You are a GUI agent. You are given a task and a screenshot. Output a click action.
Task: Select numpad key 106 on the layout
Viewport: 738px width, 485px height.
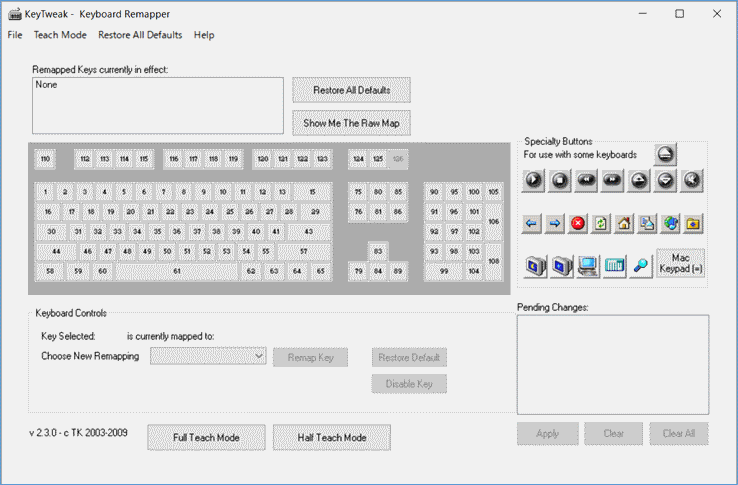(x=494, y=221)
